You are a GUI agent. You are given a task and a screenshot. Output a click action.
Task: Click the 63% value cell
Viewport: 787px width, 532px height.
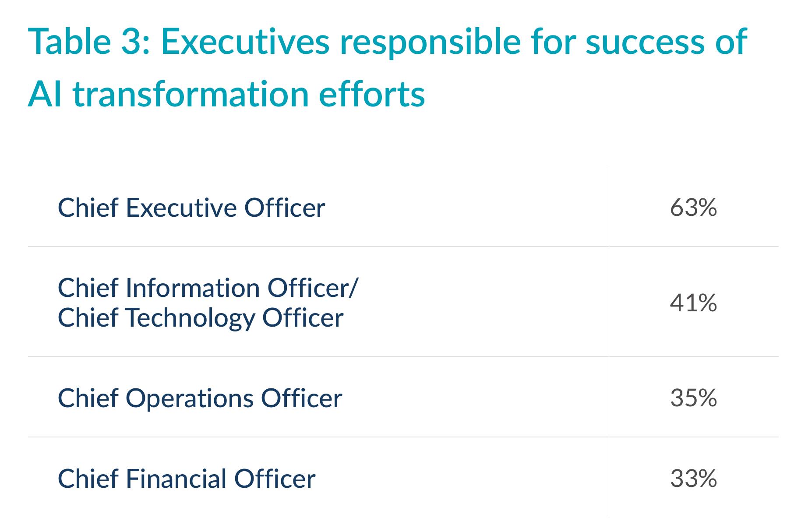[693, 207]
